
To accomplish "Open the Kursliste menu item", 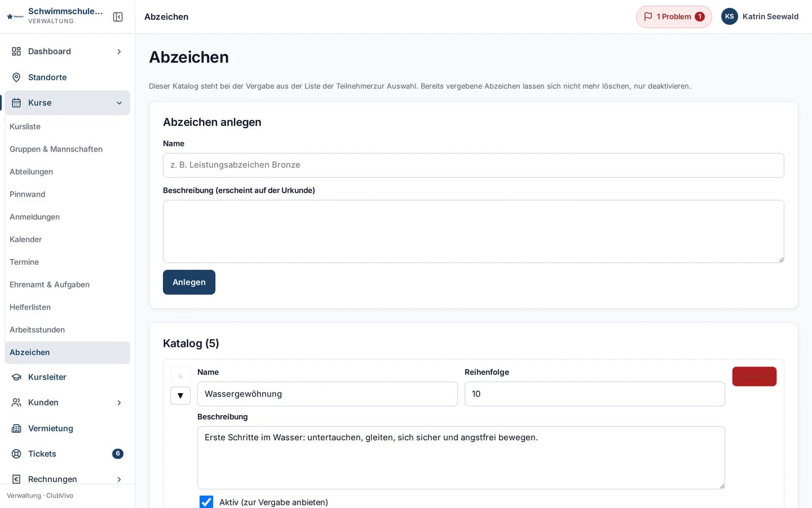I will coord(67,126).
